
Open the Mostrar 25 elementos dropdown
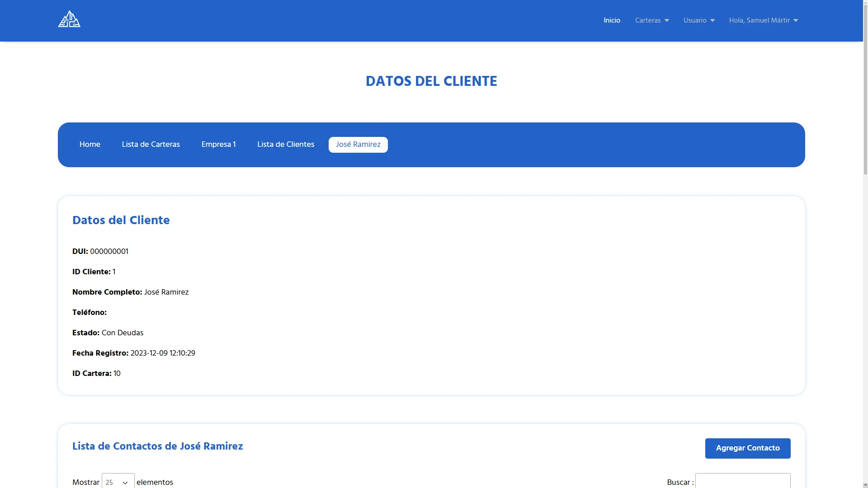click(118, 482)
